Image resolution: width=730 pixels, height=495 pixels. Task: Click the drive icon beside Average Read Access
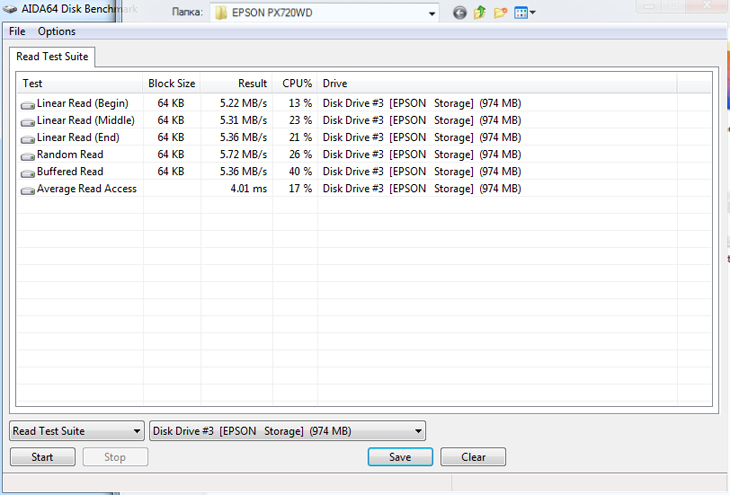click(28, 190)
